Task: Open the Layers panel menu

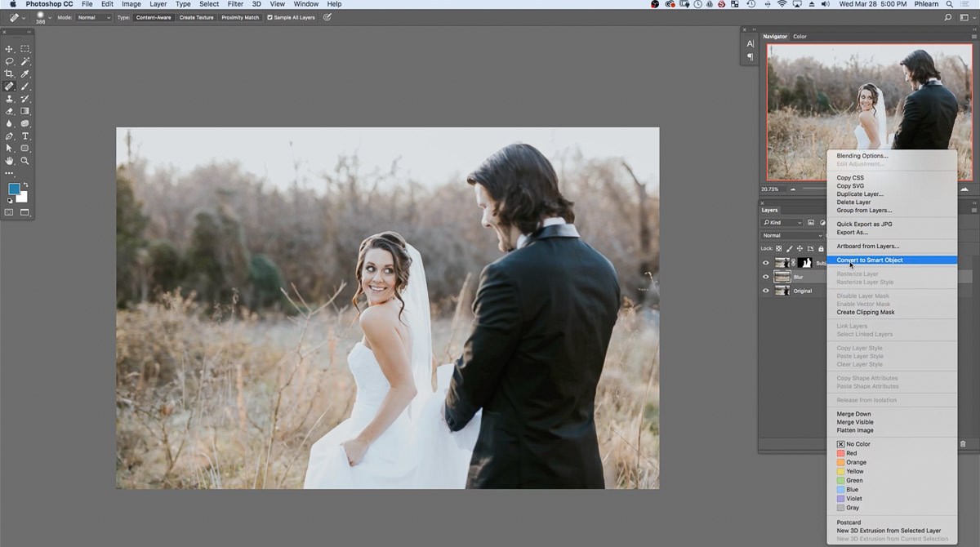Action: (973, 211)
